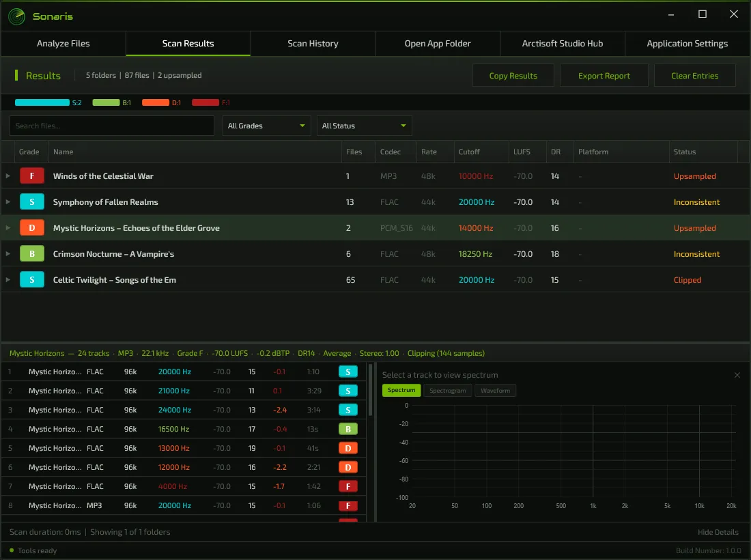Open the Scan History tab
This screenshot has width=751, height=560.
coord(313,44)
